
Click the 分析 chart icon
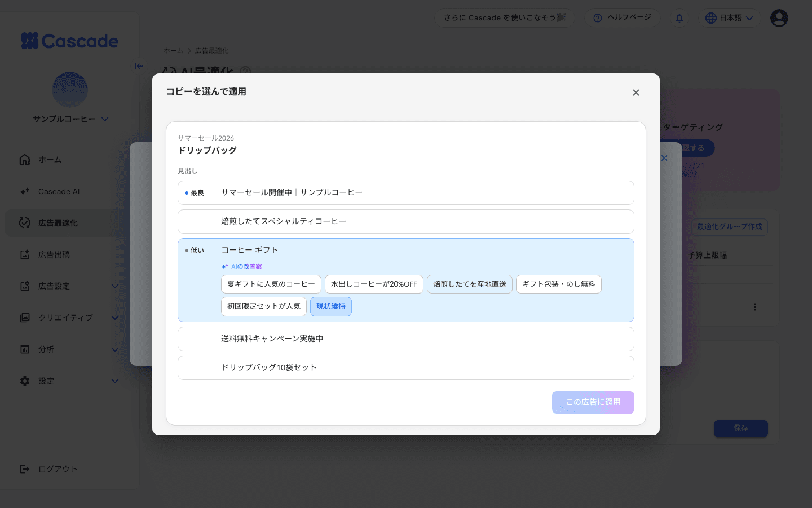pyautogui.click(x=25, y=349)
